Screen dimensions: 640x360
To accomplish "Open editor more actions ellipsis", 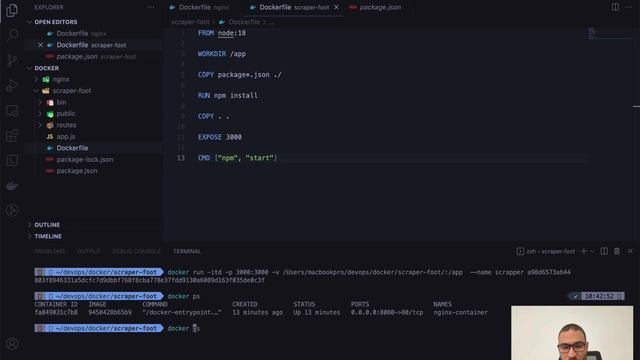I will click(629, 7).
